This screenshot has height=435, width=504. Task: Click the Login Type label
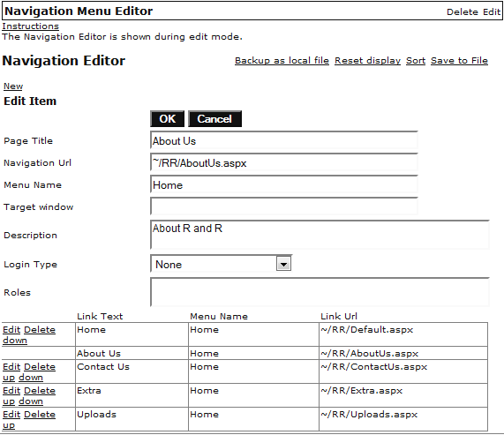tap(31, 265)
